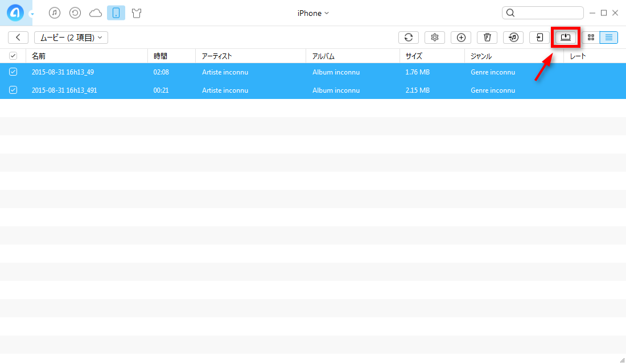Viewport: 626px width, 364px height.
Task: Delete selected movies with trash icon
Action: (x=487, y=38)
